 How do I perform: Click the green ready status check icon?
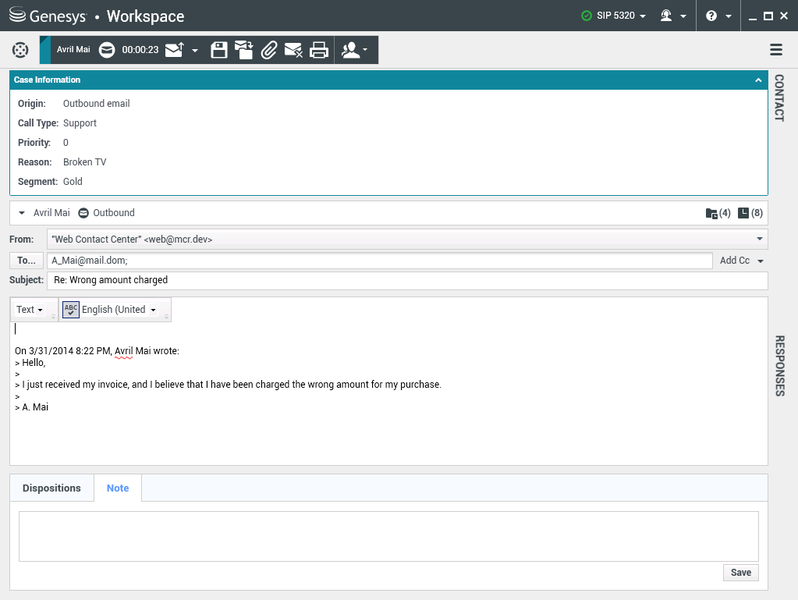(x=586, y=16)
